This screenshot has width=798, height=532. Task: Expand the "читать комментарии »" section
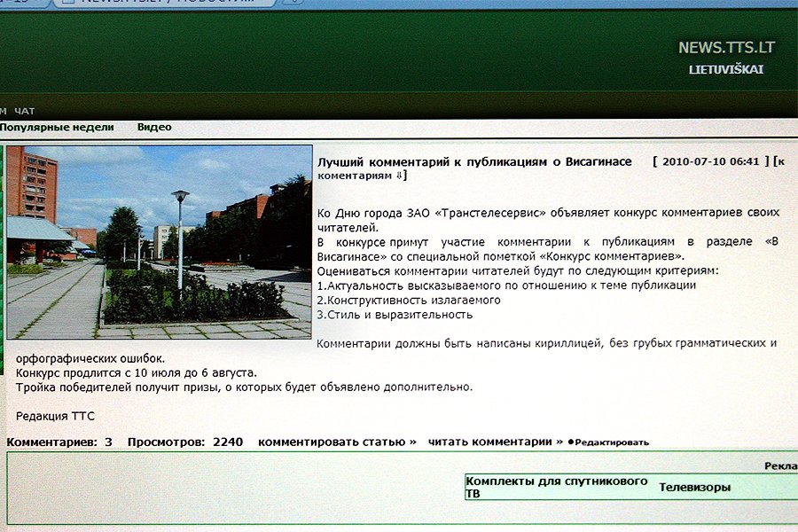[492, 440]
